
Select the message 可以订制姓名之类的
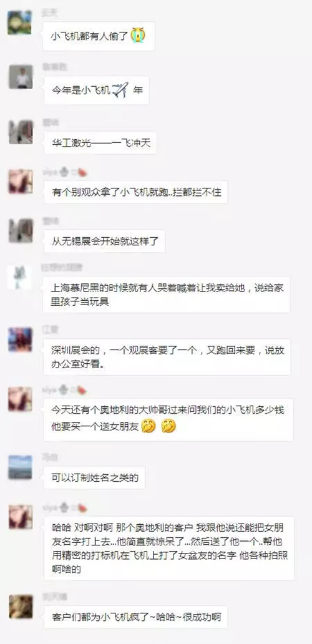tap(94, 477)
